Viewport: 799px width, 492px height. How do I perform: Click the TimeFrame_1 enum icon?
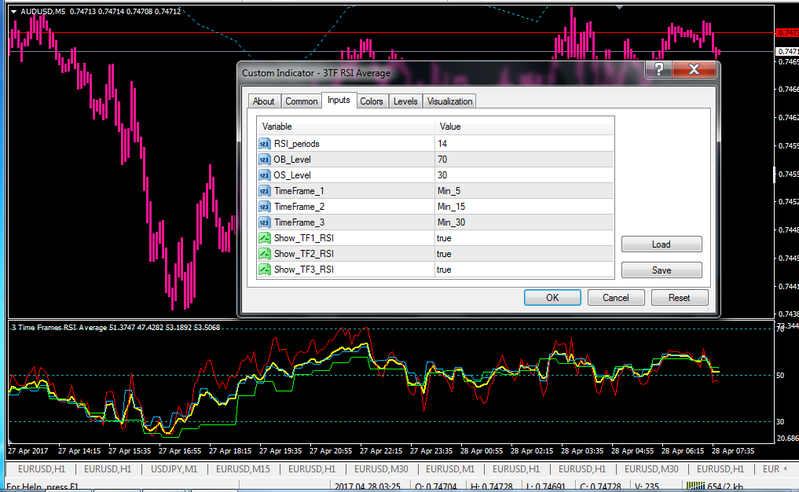click(x=266, y=191)
